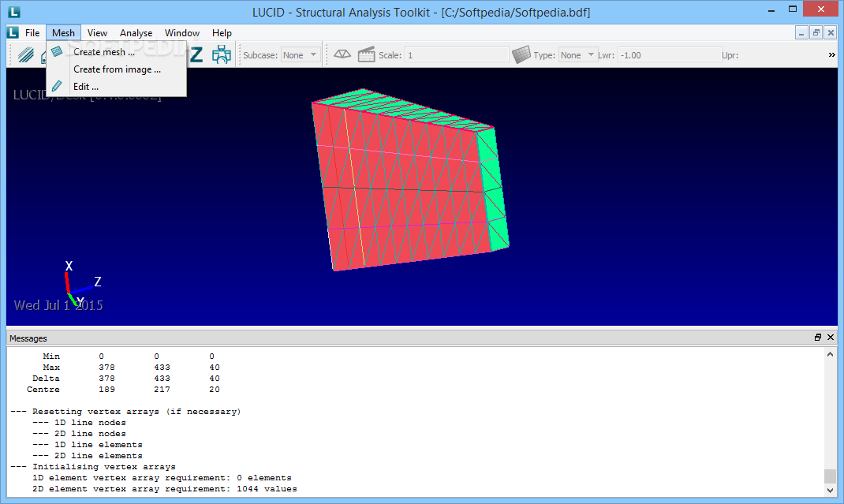Open the Analyse menu
The width and height of the screenshot is (844, 504).
[x=136, y=33]
